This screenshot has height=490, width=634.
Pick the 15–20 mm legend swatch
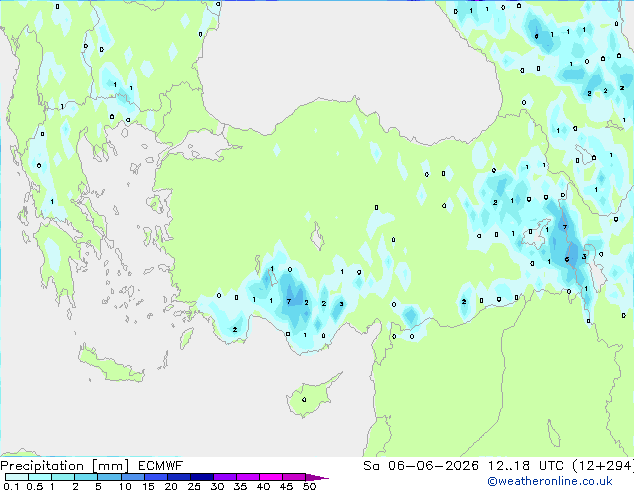(155, 477)
